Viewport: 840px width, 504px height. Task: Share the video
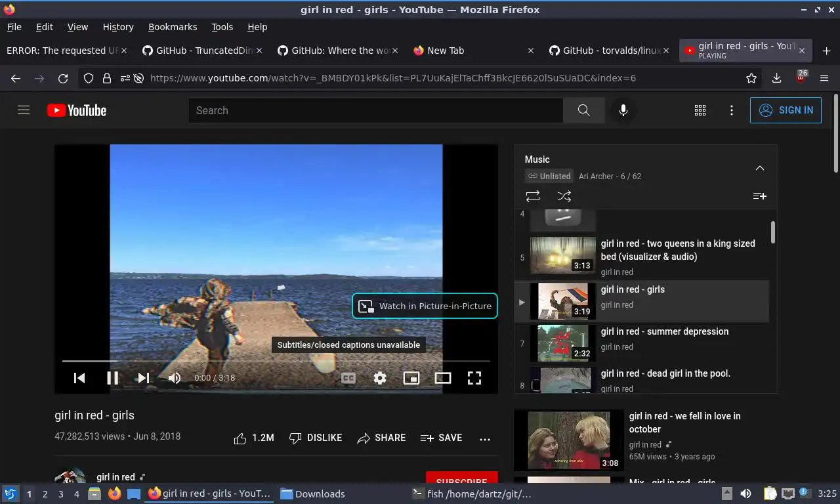381,438
